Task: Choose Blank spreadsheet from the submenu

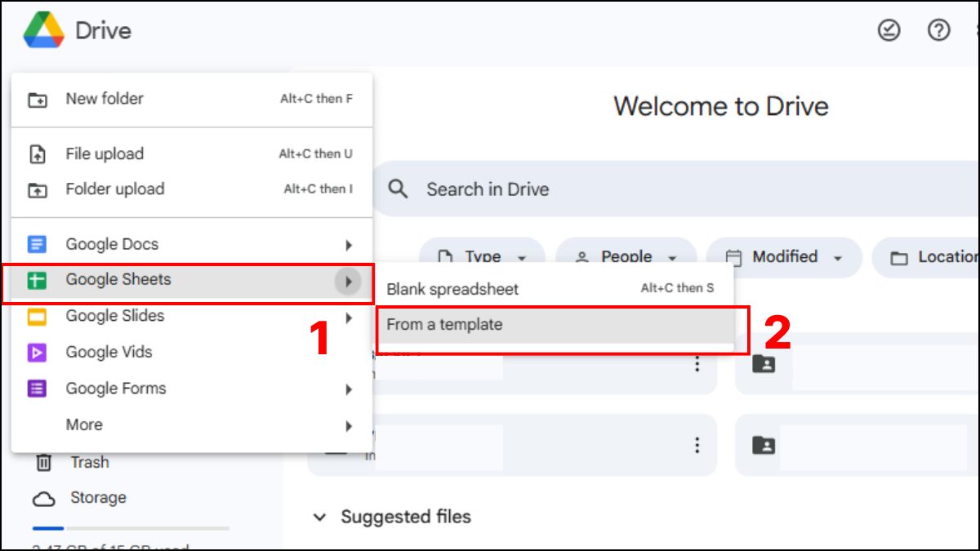Action: click(x=452, y=288)
